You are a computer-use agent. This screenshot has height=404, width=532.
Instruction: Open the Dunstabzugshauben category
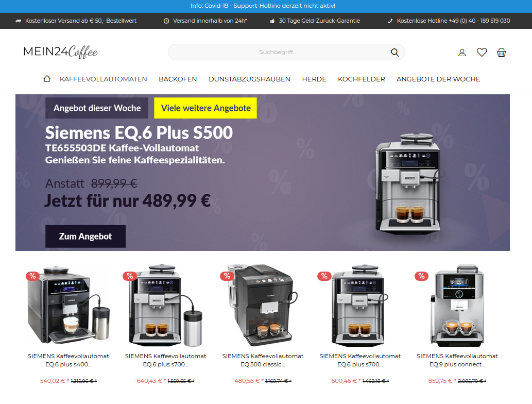pos(249,79)
